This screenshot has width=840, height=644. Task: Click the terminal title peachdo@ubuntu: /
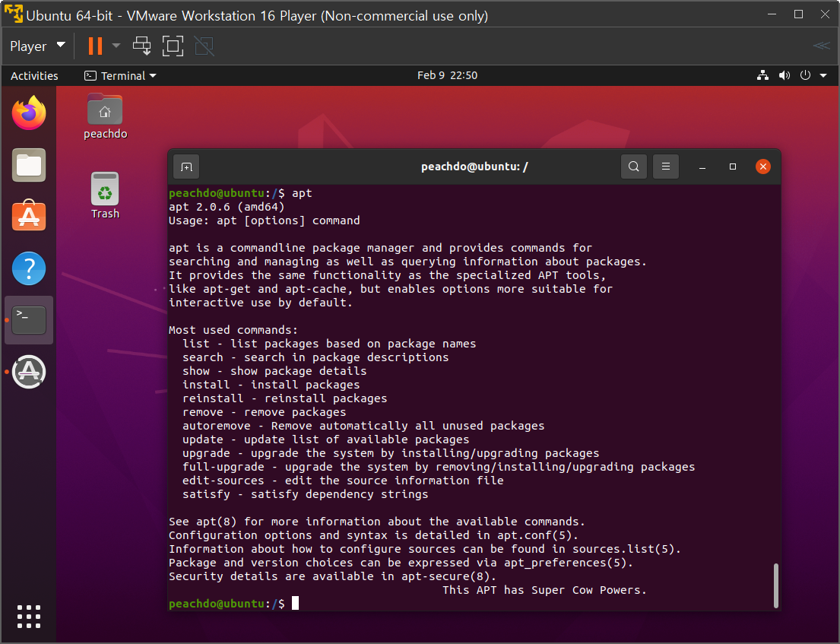pyautogui.click(x=474, y=167)
